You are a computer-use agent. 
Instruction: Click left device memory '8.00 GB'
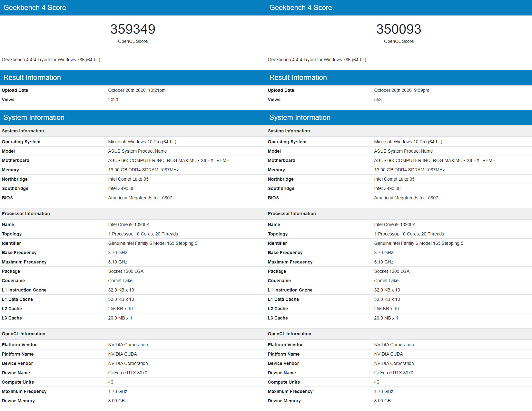(x=116, y=401)
